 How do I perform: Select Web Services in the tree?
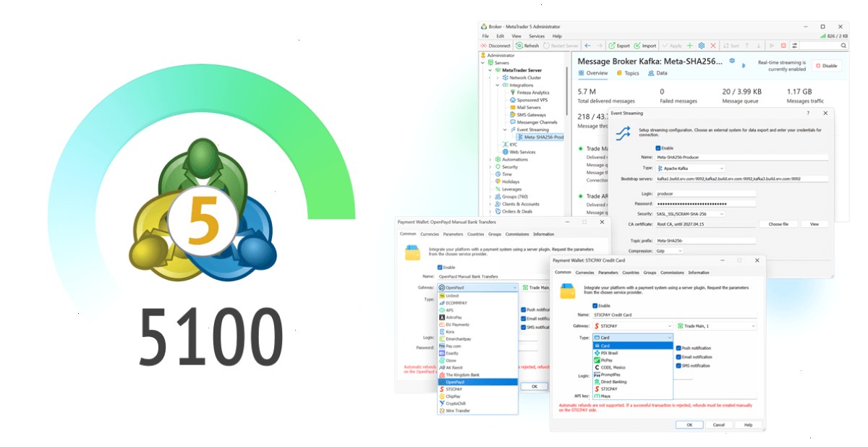[518, 152]
